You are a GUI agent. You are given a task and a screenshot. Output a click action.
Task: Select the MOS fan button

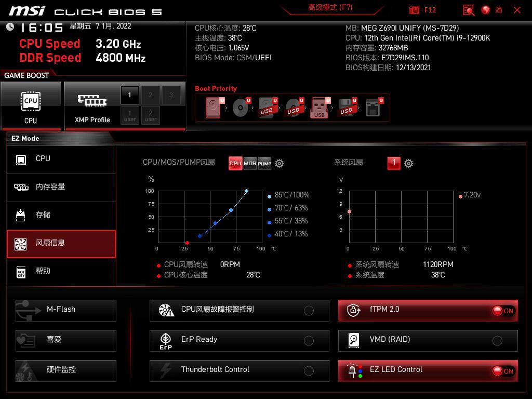[250, 163]
